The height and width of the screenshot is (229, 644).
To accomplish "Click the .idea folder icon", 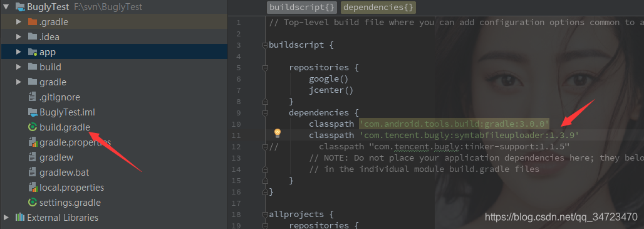I will 33,37.
